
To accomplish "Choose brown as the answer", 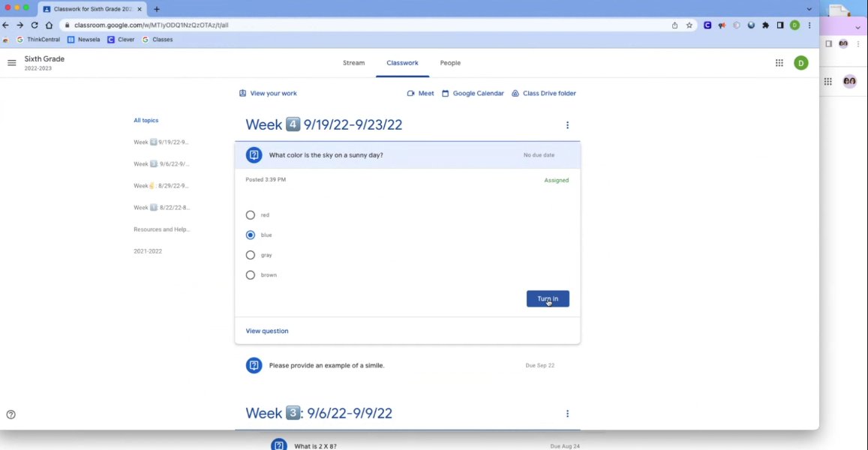I will point(251,274).
